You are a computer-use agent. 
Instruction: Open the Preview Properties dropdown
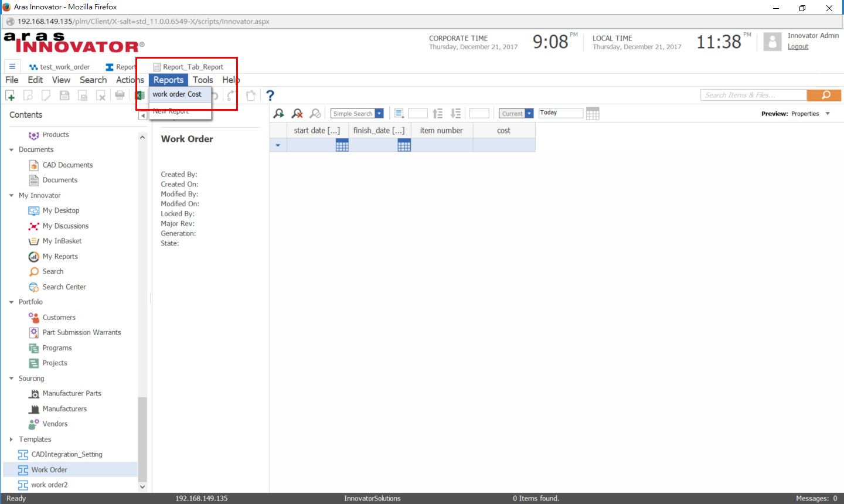coord(828,114)
